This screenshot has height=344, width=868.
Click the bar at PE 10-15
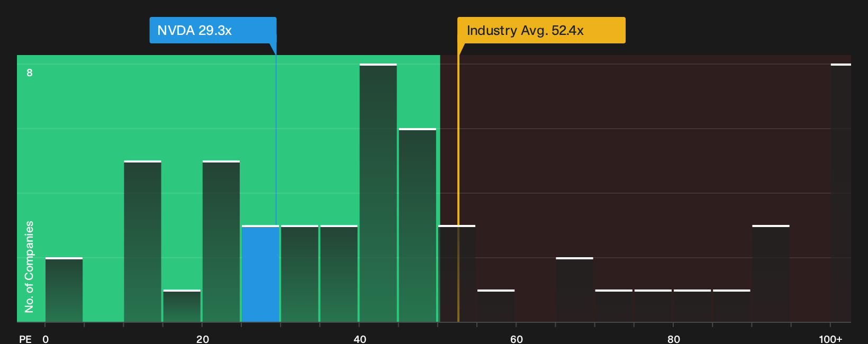coord(143,241)
